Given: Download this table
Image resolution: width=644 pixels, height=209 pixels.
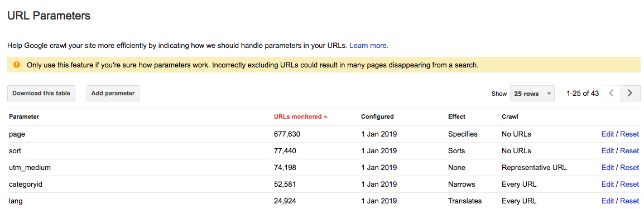Looking at the screenshot, I should [x=41, y=94].
